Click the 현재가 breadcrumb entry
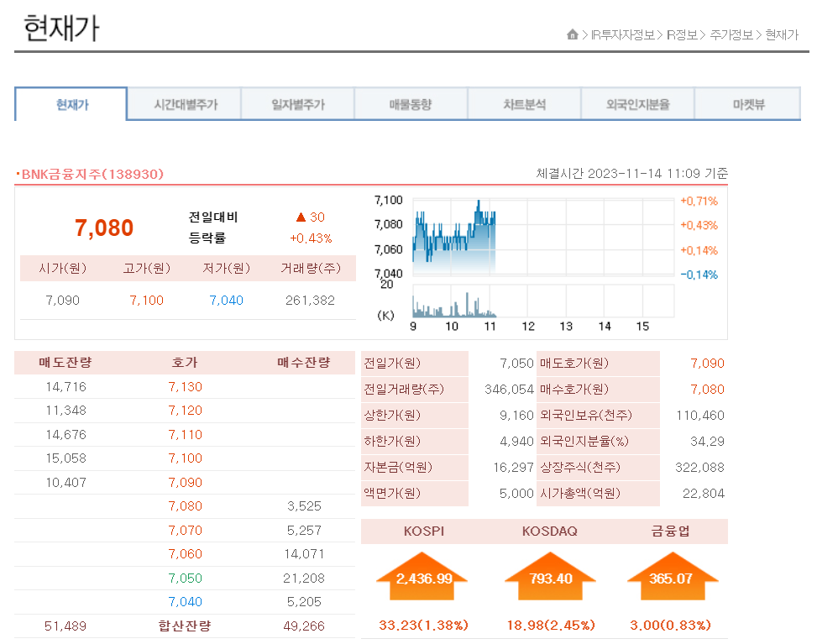Viewport: 817px width, 644px height. [x=782, y=35]
